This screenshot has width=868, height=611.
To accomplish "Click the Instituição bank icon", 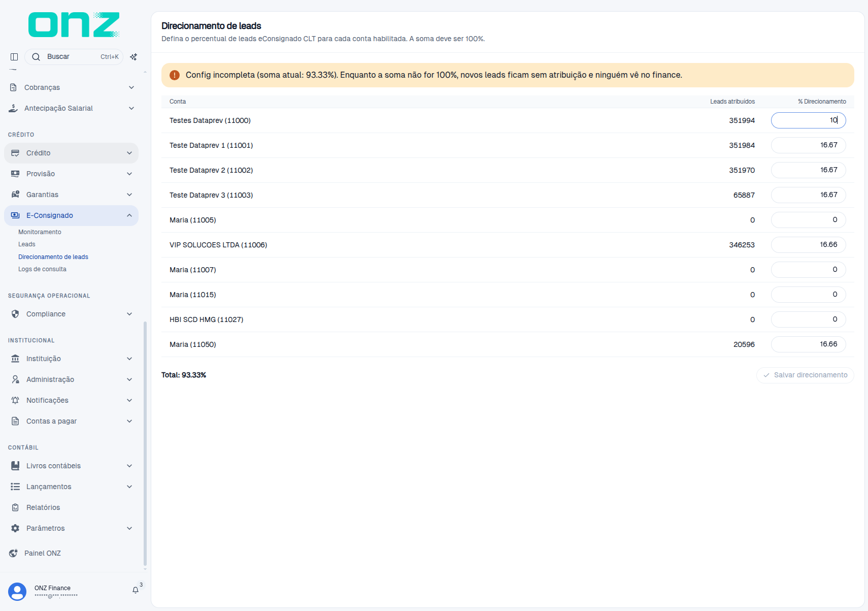I will [15, 359].
